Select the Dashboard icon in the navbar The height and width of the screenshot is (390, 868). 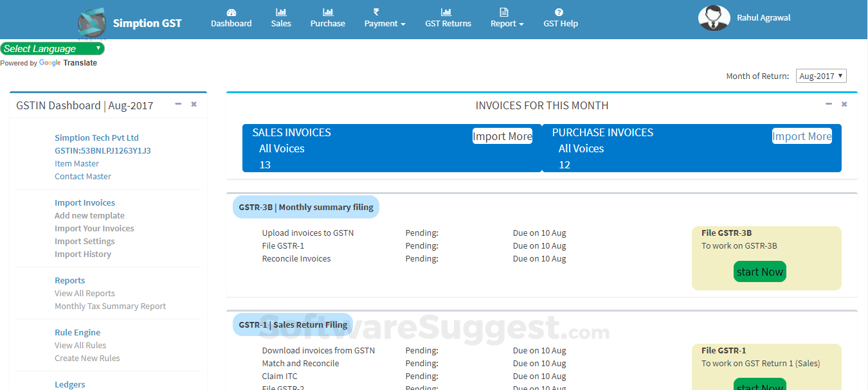(231, 12)
